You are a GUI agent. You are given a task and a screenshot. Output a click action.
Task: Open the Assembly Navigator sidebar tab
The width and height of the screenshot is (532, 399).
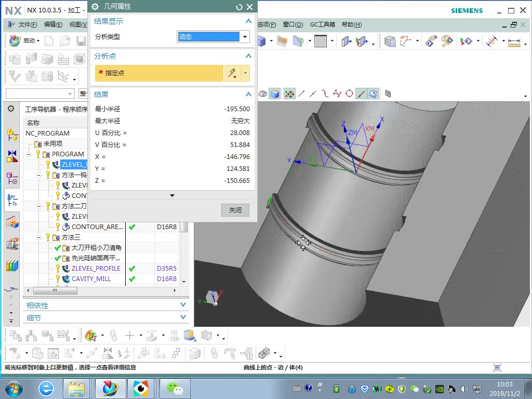click(x=12, y=134)
